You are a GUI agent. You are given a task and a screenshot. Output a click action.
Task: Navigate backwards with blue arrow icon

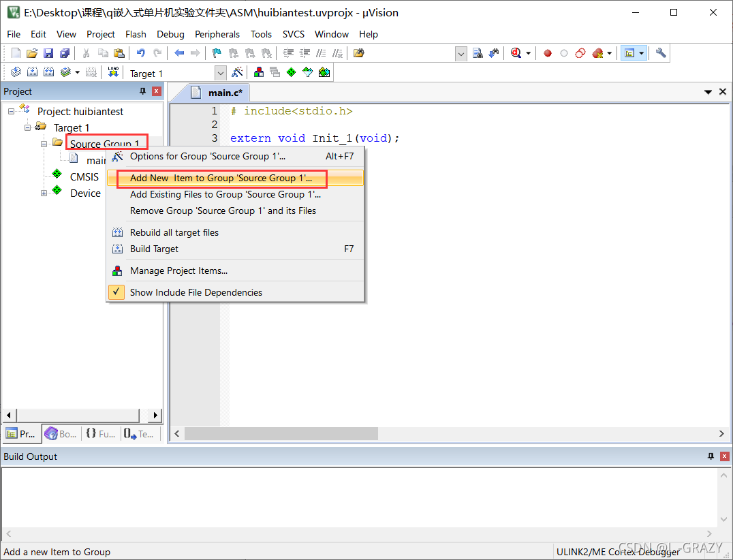tap(179, 53)
